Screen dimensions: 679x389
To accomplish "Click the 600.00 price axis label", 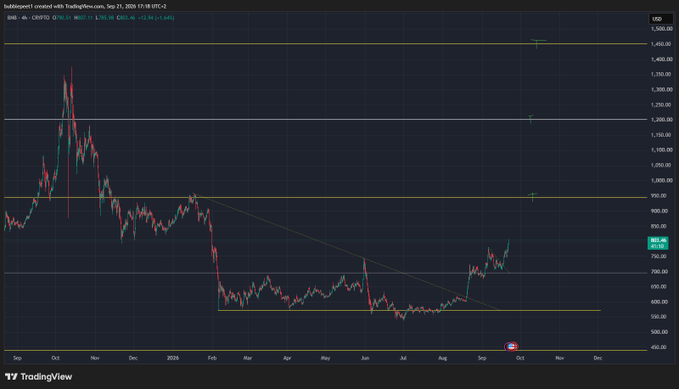I will [x=659, y=302].
